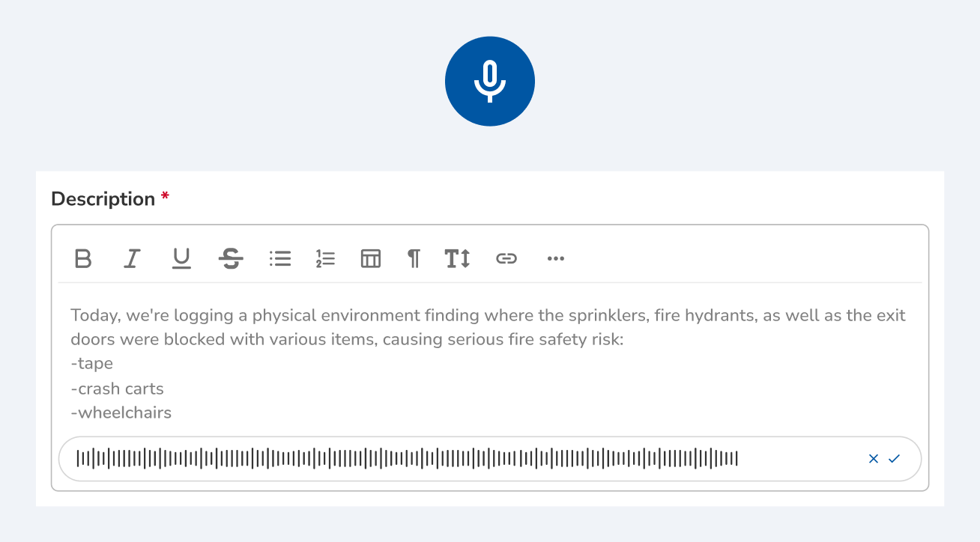980x542 pixels.
Task: Open the font size tool
Action: 457,259
